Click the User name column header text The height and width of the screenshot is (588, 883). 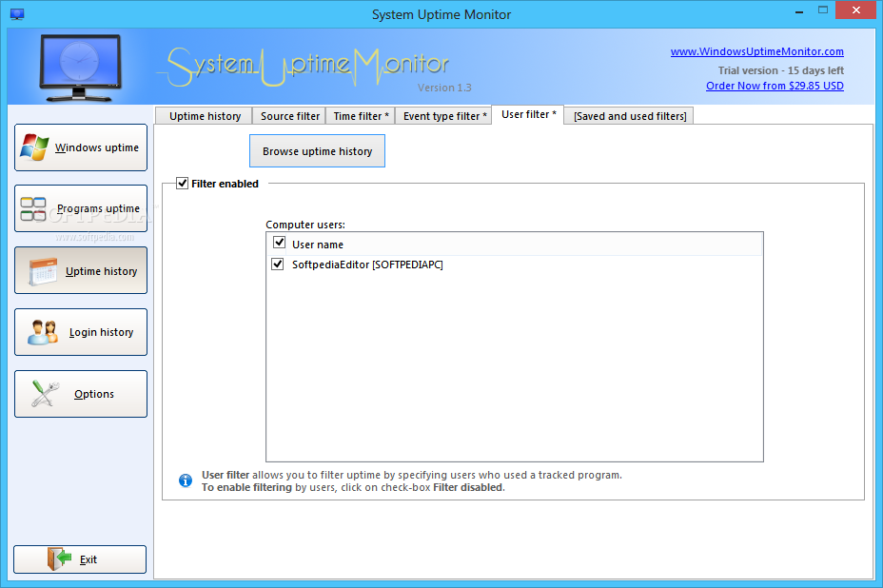pos(318,245)
